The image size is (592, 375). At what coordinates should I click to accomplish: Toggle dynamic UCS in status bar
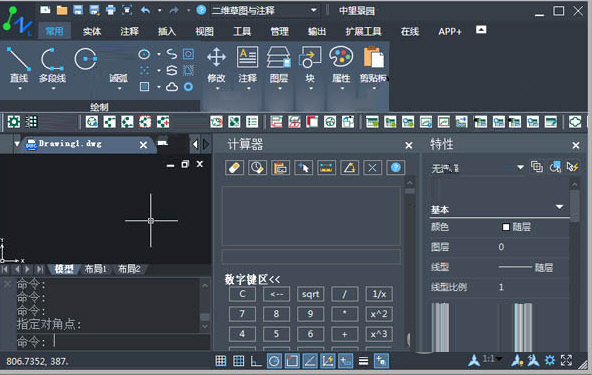[327, 361]
